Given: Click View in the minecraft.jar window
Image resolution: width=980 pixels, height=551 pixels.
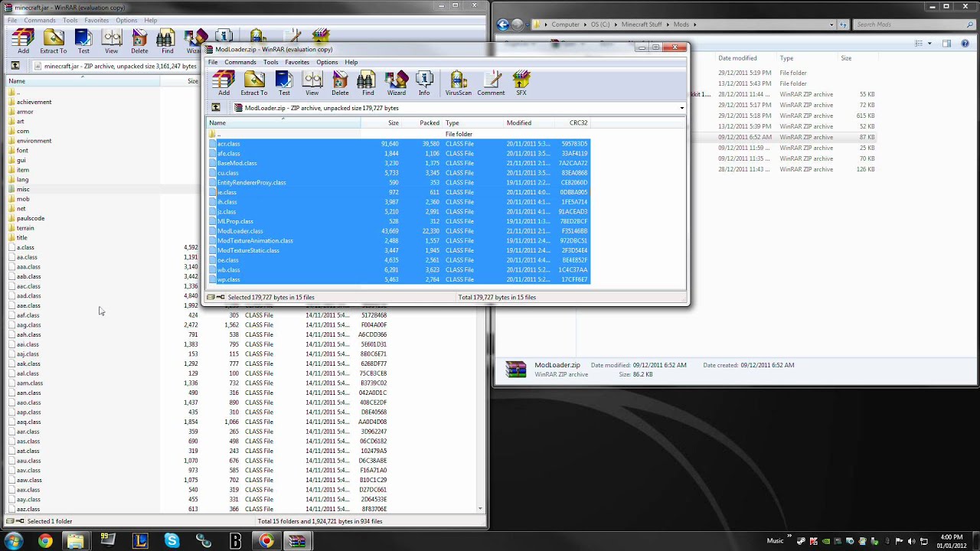Looking at the screenshot, I should coord(112,41).
